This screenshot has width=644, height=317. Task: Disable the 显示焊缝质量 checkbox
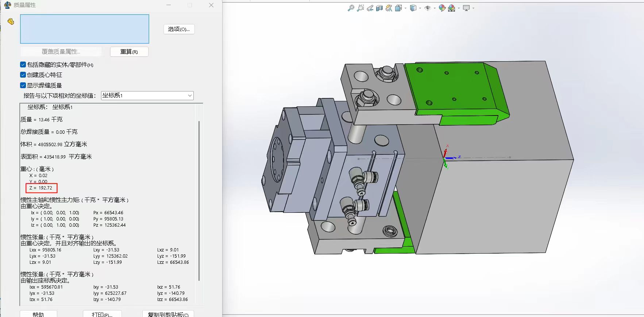23,86
